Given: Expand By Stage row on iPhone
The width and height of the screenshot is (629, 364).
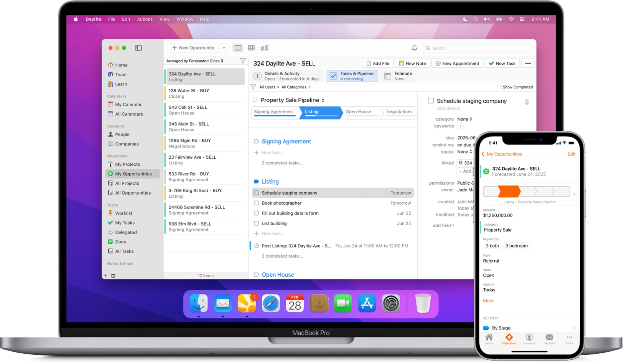Looking at the screenshot, I should click(529, 328).
